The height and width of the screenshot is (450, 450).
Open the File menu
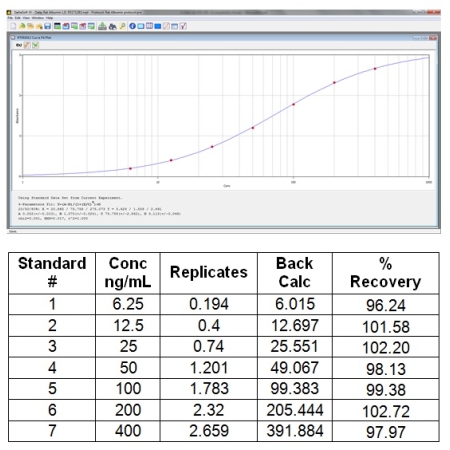point(10,18)
